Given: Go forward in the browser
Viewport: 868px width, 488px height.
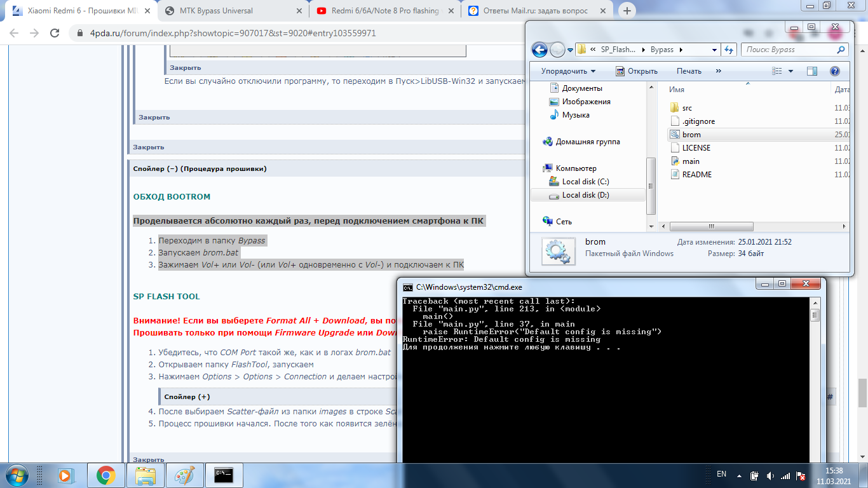Looking at the screenshot, I should click(34, 33).
